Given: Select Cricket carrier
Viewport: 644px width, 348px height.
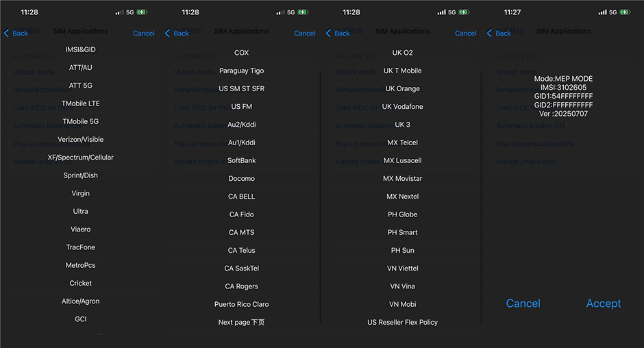Looking at the screenshot, I should point(81,283).
